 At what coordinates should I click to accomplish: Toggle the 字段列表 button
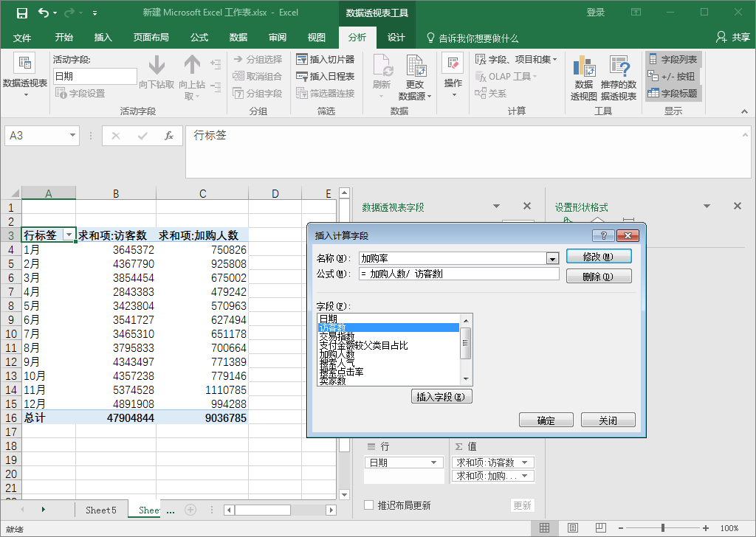672,59
